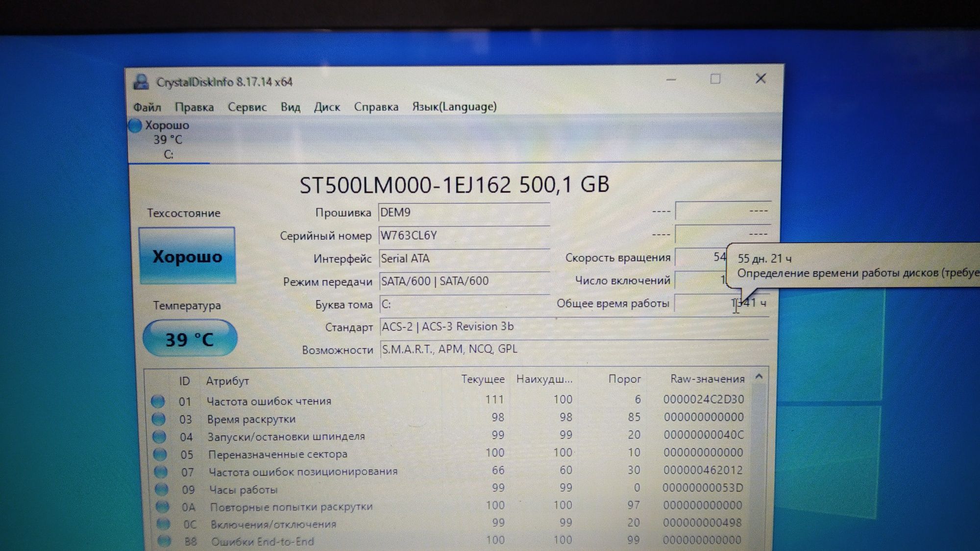Click status icon of attribute 04

pos(159,437)
